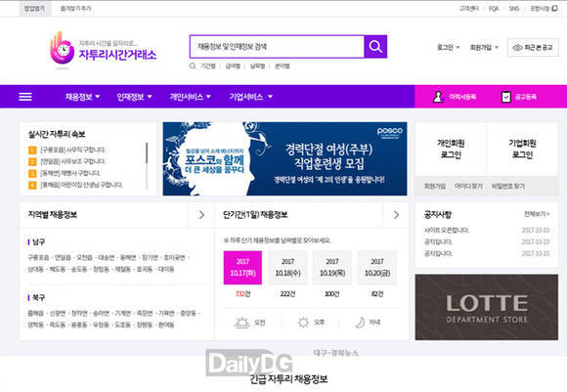
Task: Expand the 인재정보 dropdown menu
Action: pos(134,97)
